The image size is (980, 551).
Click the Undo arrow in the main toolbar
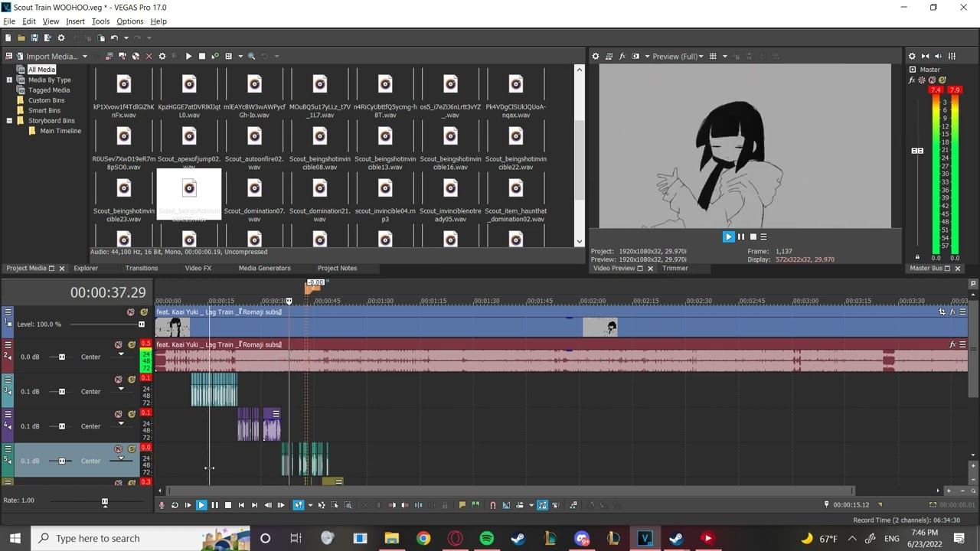click(114, 37)
